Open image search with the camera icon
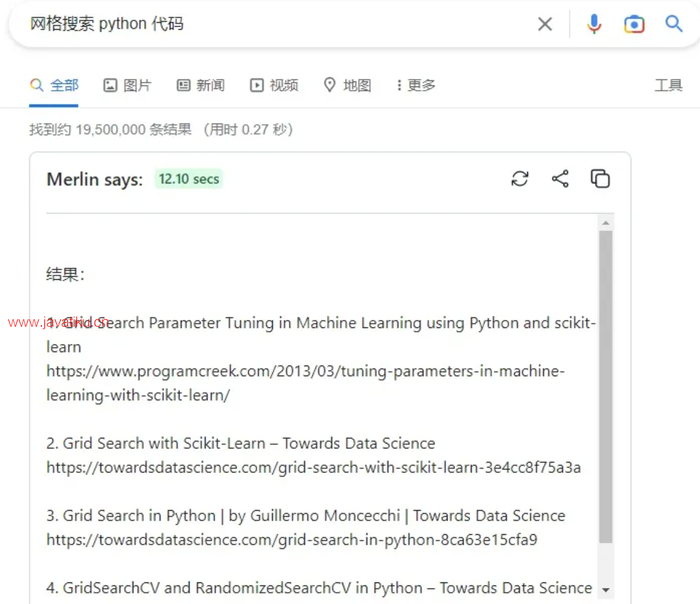The width and height of the screenshot is (700, 604). coord(634,24)
